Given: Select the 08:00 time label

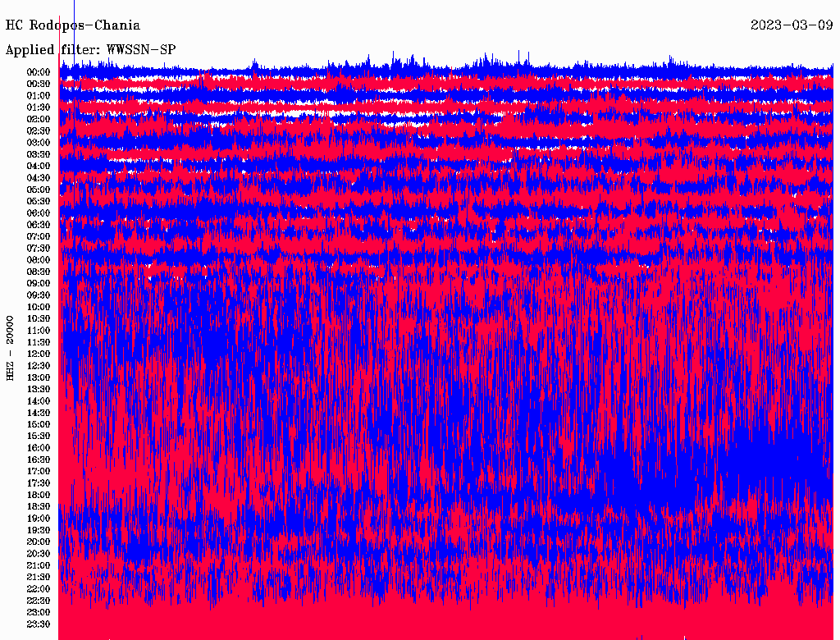Looking at the screenshot, I should point(39,260).
